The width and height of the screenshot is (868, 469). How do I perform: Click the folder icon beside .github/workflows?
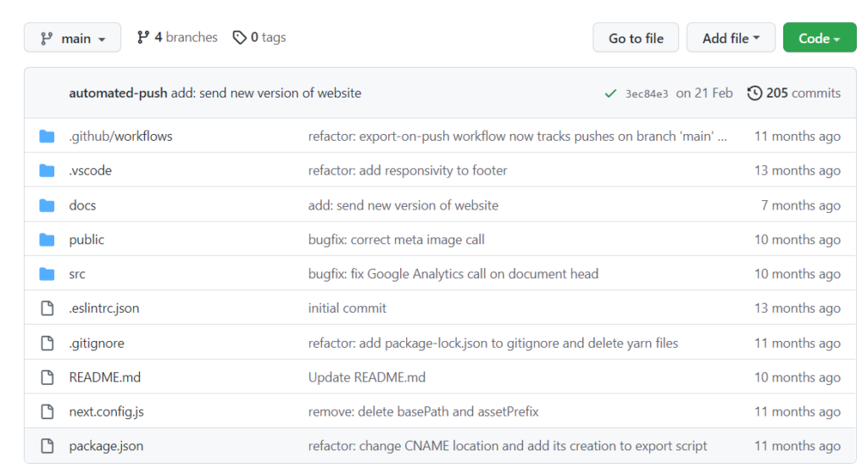(x=47, y=136)
